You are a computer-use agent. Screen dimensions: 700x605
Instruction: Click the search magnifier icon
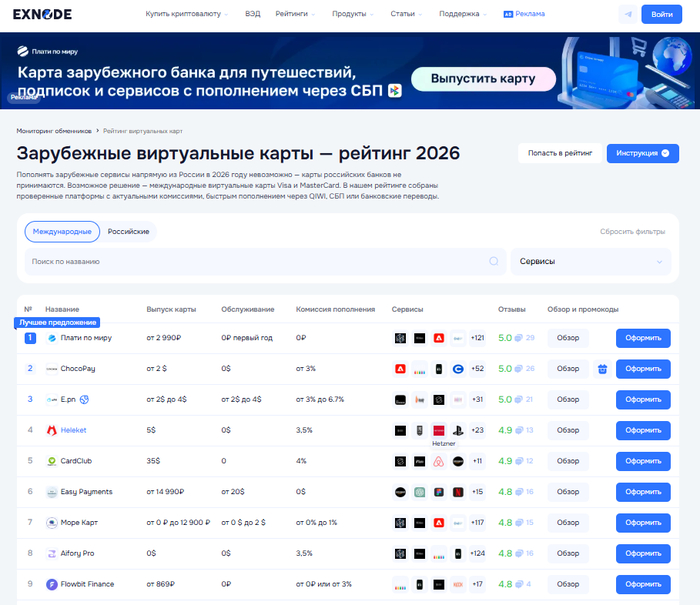[493, 262]
